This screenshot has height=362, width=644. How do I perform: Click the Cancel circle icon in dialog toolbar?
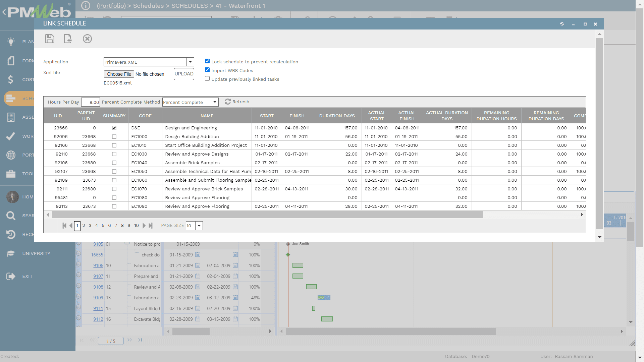click(x=88, y=39)
